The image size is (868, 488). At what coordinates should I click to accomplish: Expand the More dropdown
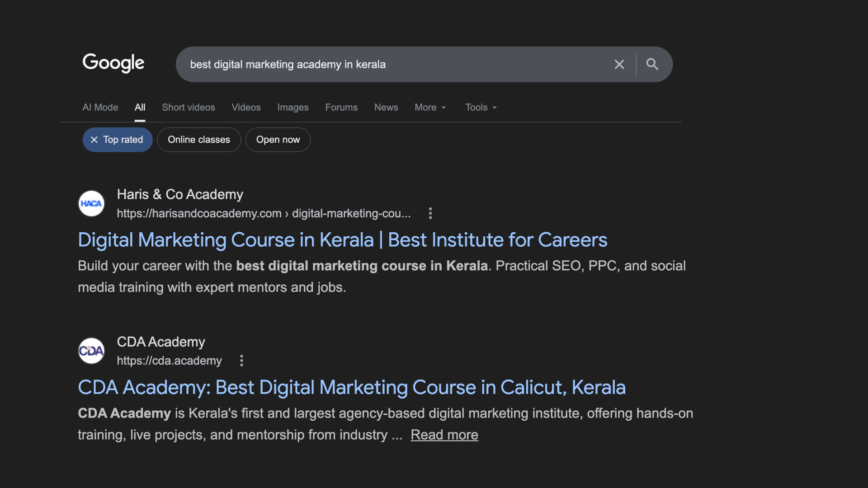click(430, 108)
